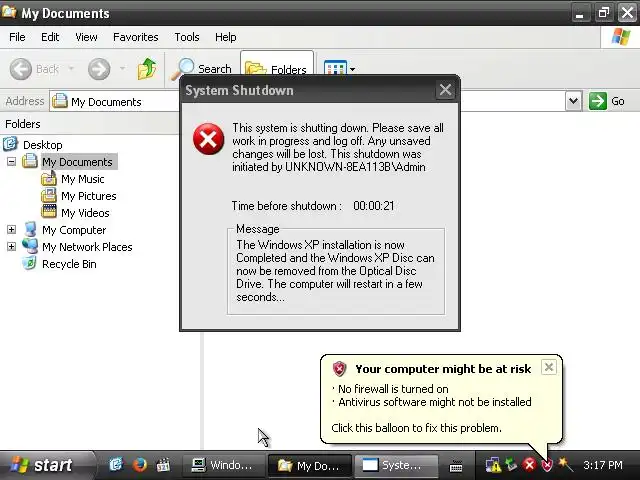
Task: Switch to Syste... taskbar button
Action: tap(395, 465)
